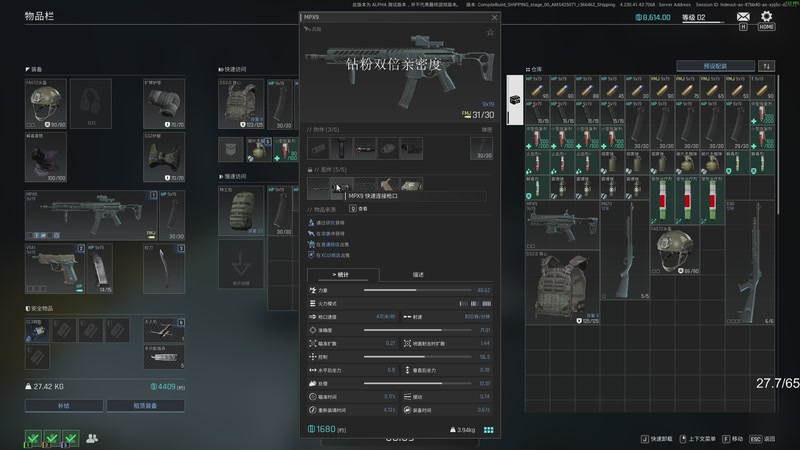Select the pistol magazine showing 14/15

point(99,268)
